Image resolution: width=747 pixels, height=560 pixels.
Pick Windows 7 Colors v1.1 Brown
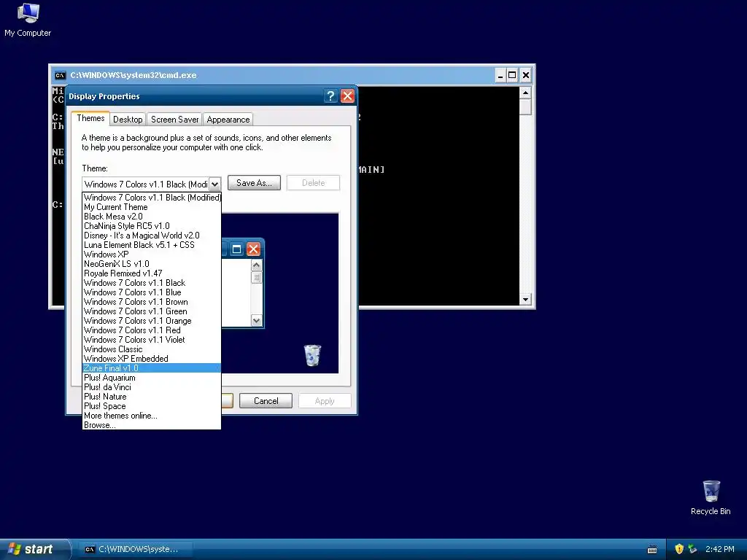152,302
